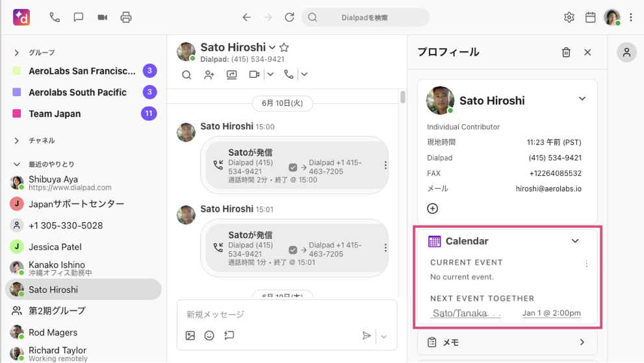Select Team Japan group
The height and width of the screenshot is (363, 644).
point(55,114)
